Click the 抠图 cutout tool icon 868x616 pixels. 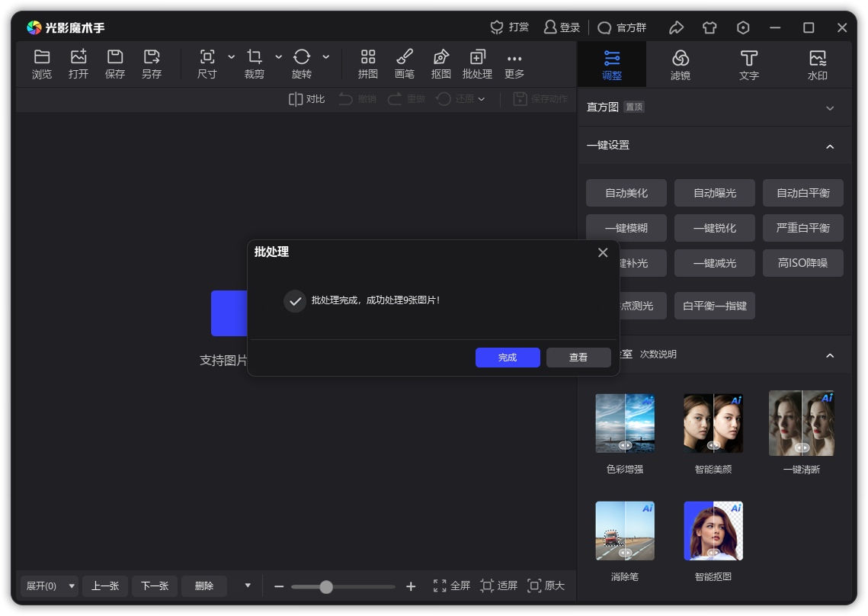click(x=440, y=58)
